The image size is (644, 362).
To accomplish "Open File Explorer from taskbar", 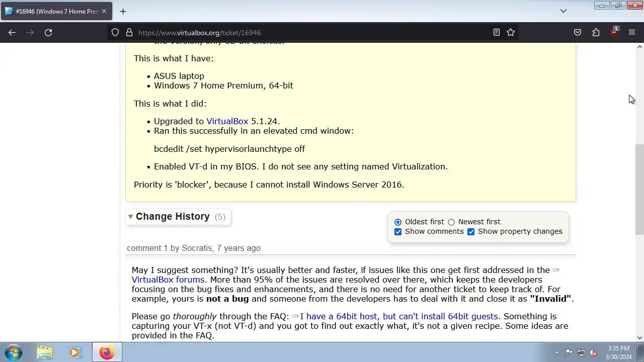I will click(45, 352).
